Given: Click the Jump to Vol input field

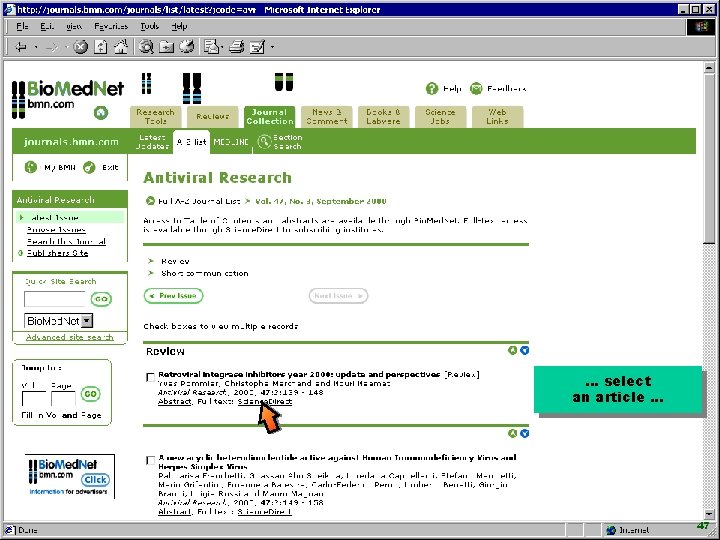Looking at the screenshot, I should pos(34,399).
